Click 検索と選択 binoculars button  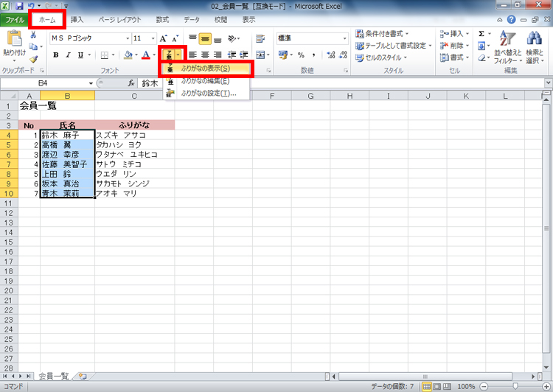pos(535,47)
